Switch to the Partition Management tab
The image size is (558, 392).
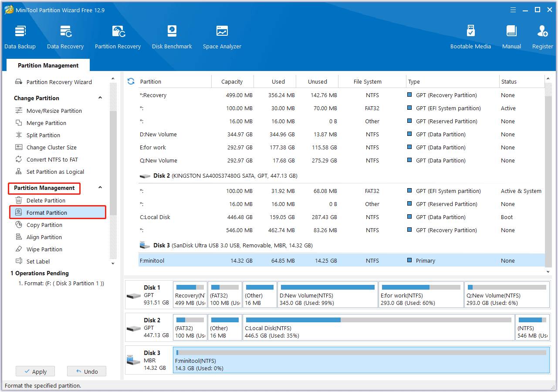coord(48,65)
